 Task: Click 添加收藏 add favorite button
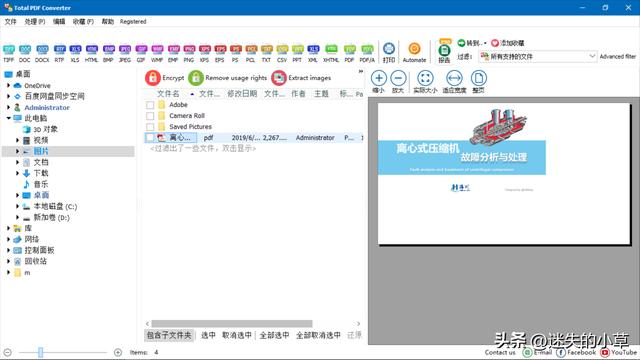click(508, 43)
